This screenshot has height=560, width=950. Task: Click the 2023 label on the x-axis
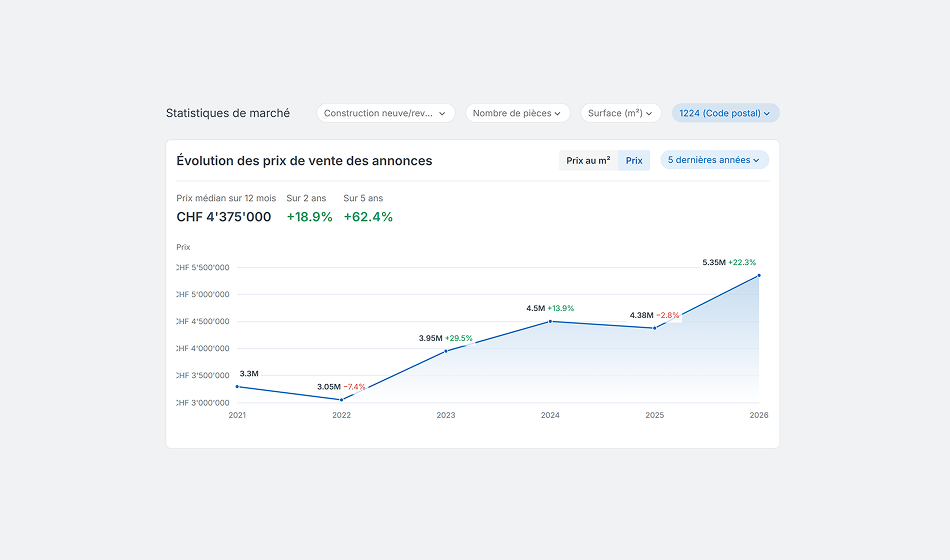(x=446, y=415)
